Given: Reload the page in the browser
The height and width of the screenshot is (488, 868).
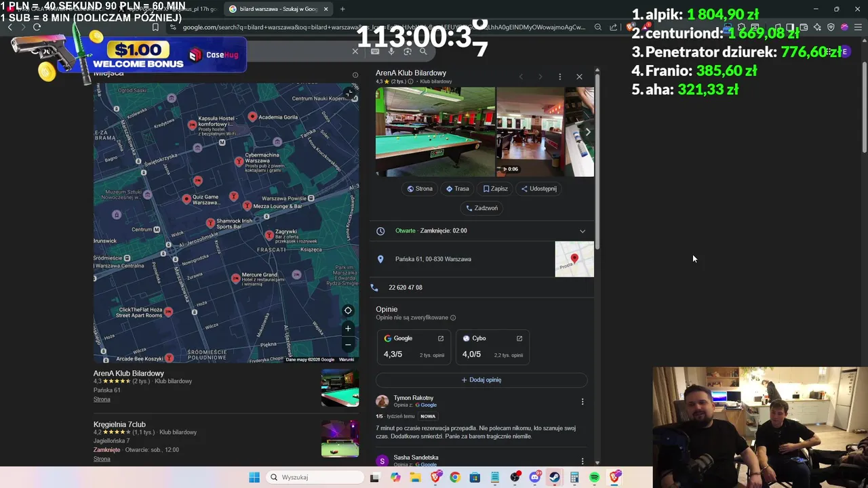Looking at the screenshot, I should (37, 27).
